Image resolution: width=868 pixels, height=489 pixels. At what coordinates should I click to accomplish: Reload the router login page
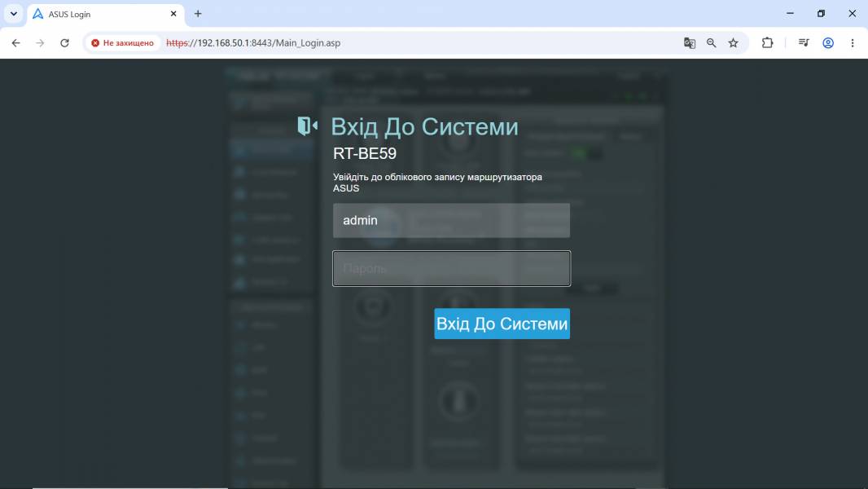click(65, 42)
